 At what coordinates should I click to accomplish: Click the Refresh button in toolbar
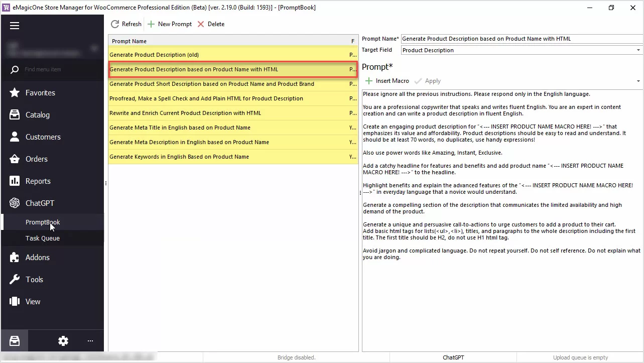tap(126, 24)
